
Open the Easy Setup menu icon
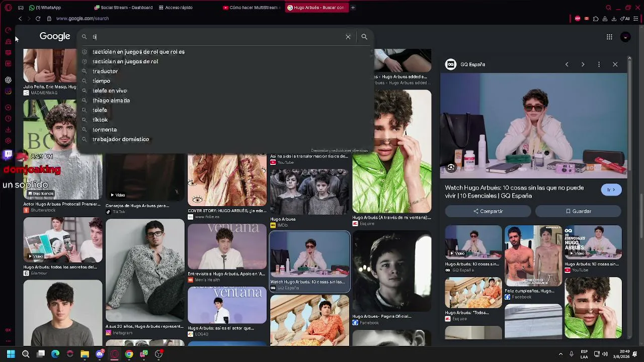tap(637, 19)
